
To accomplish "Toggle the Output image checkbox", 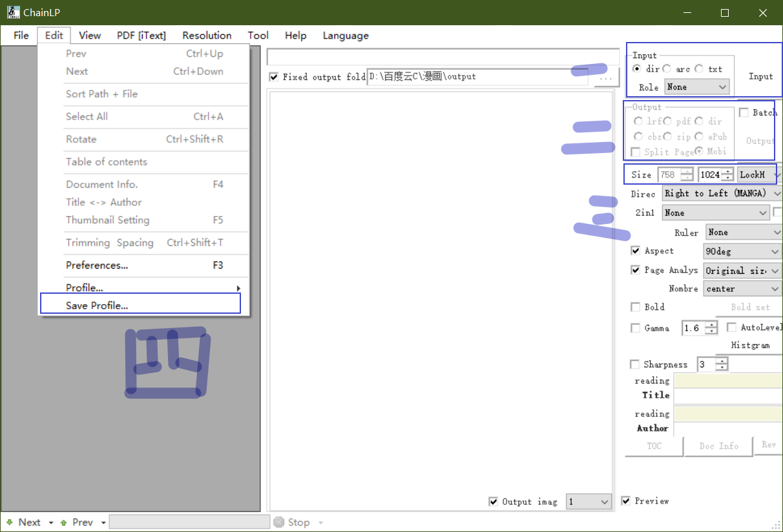I will tap(494, 502).
